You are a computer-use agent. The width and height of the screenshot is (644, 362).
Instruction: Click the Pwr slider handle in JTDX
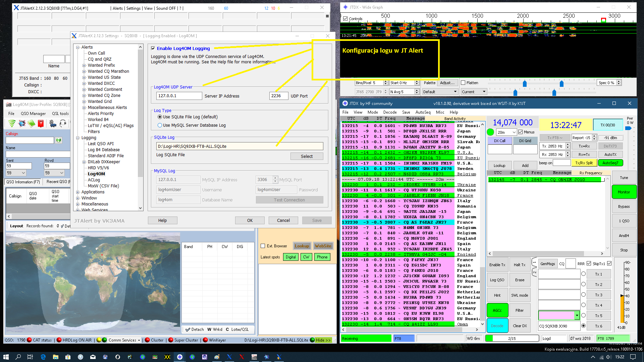pyautogui.click(x=629, y=128)
